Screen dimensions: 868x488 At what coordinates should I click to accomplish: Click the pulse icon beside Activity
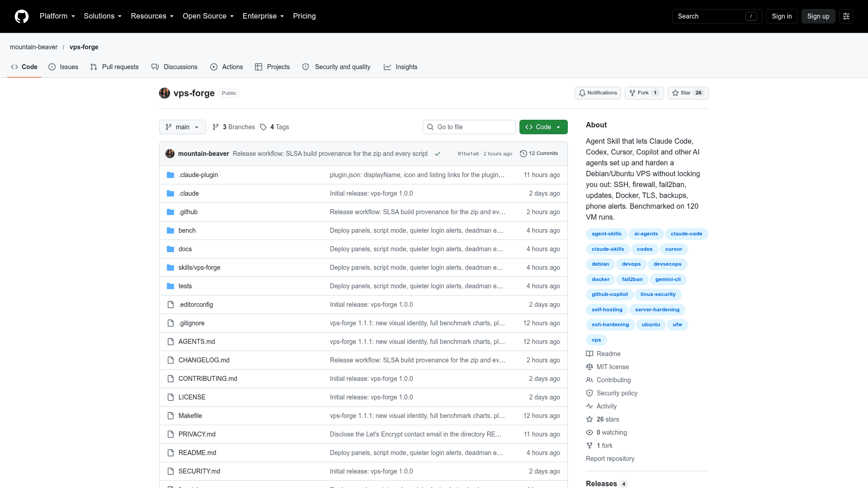click(590, 406)
